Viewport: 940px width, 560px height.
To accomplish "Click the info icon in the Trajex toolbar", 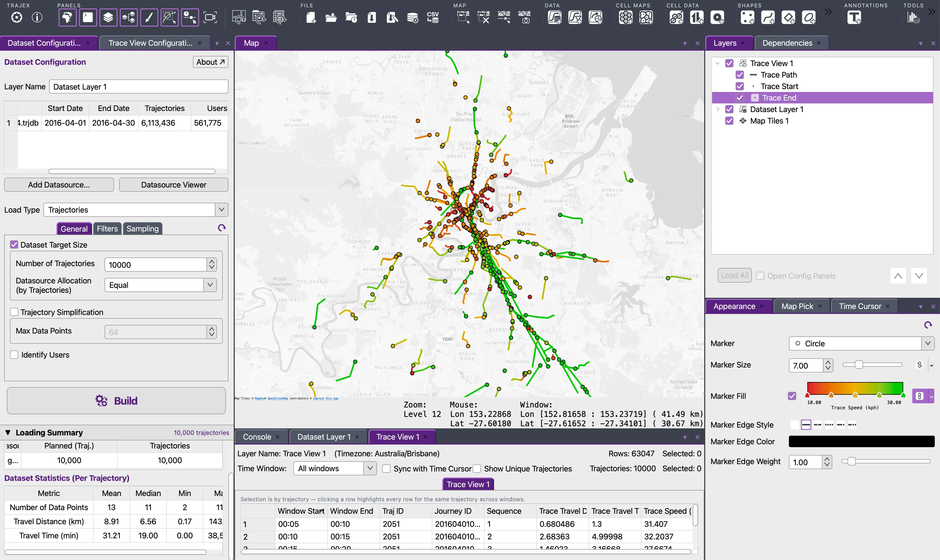I will (x=37, y=17).
